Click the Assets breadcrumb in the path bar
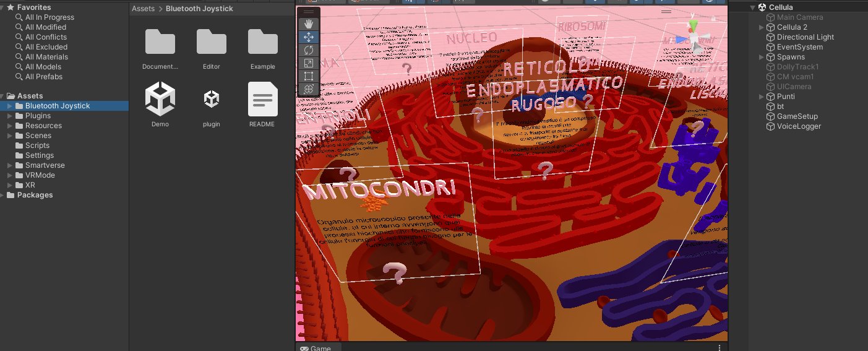The width and height of the screenshot is (868, 351). (143, 9)
